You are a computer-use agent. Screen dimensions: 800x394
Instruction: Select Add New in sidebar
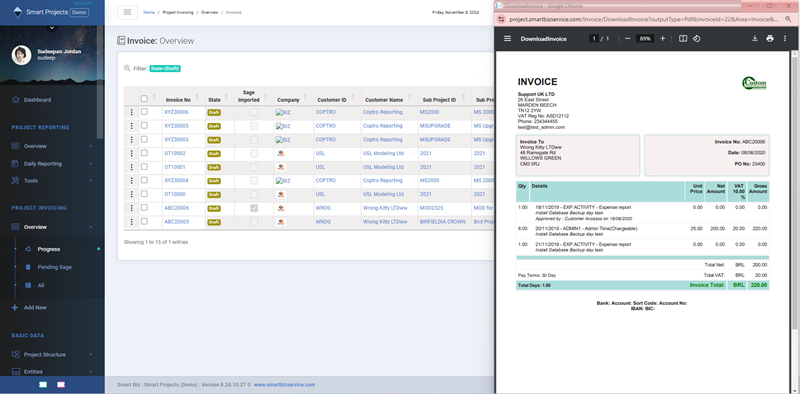35,308
